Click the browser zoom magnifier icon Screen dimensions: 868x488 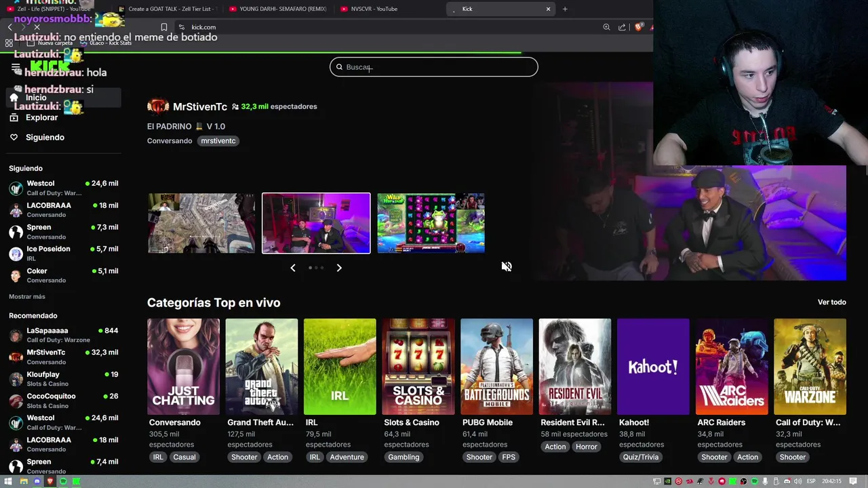click(606, 27)
